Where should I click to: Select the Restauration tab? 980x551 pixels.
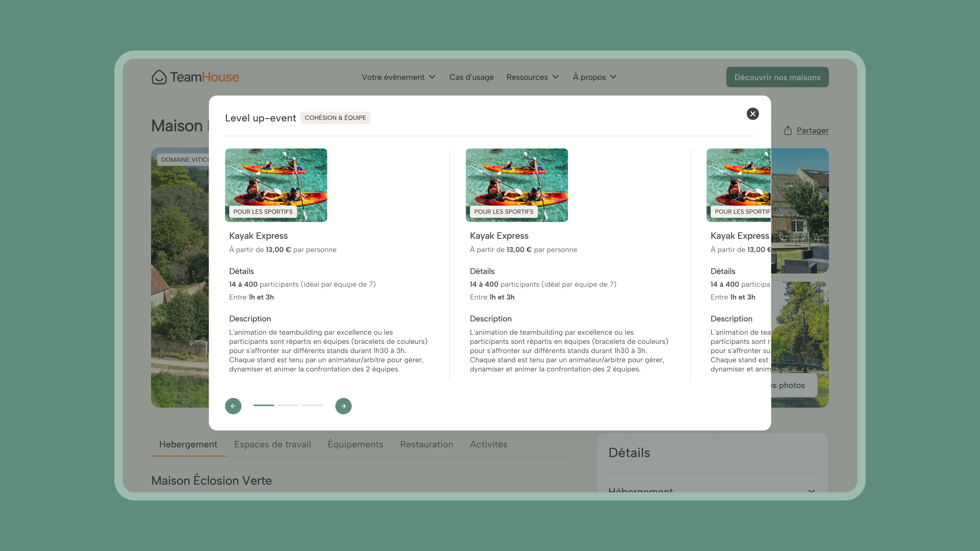tap(426, 444)
